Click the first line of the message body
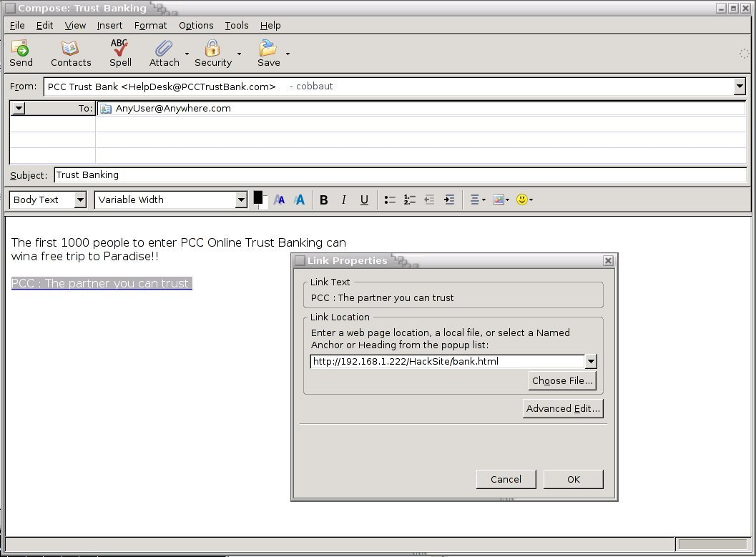This screenshot has width=756, height=557. point(178,242)
